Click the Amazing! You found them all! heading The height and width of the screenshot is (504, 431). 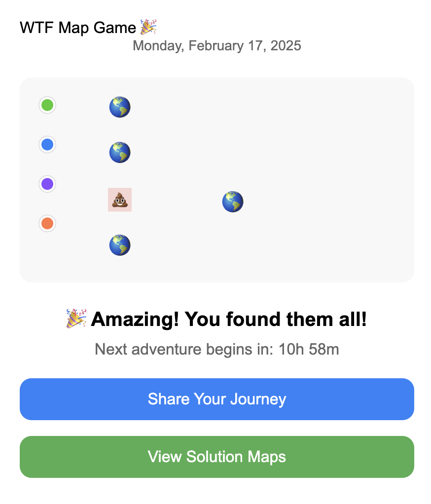click(x=228, y=319)
